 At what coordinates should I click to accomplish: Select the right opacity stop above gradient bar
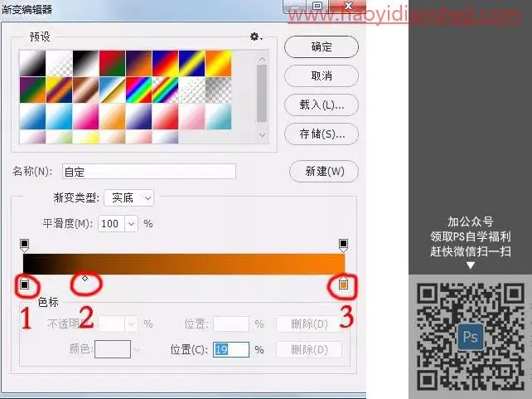tap(343, 246)
